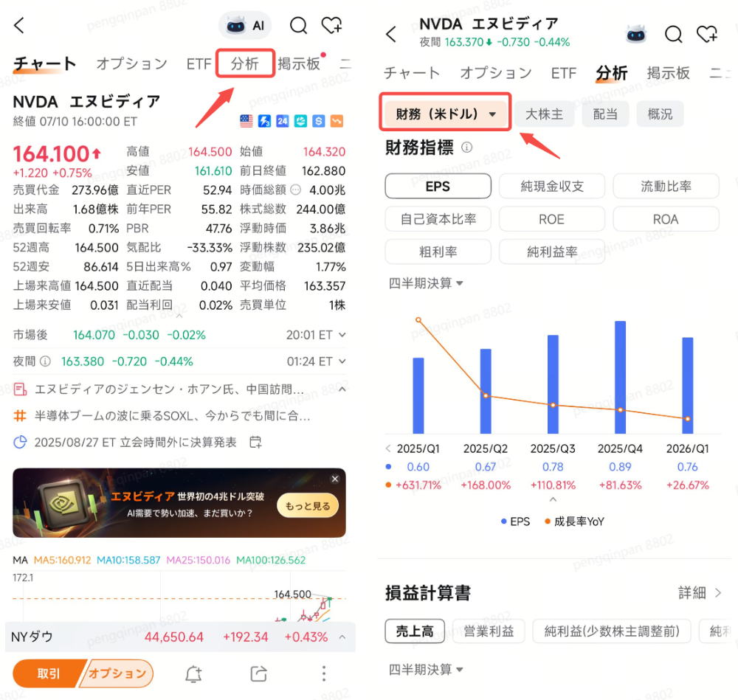Tap the US flag market badge

click(246, 122)
